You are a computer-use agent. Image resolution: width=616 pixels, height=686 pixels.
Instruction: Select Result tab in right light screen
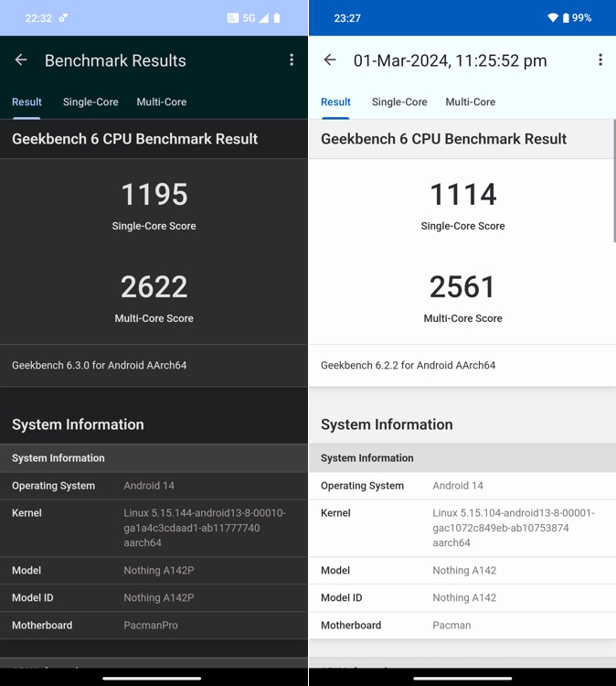tap(335, 102)
